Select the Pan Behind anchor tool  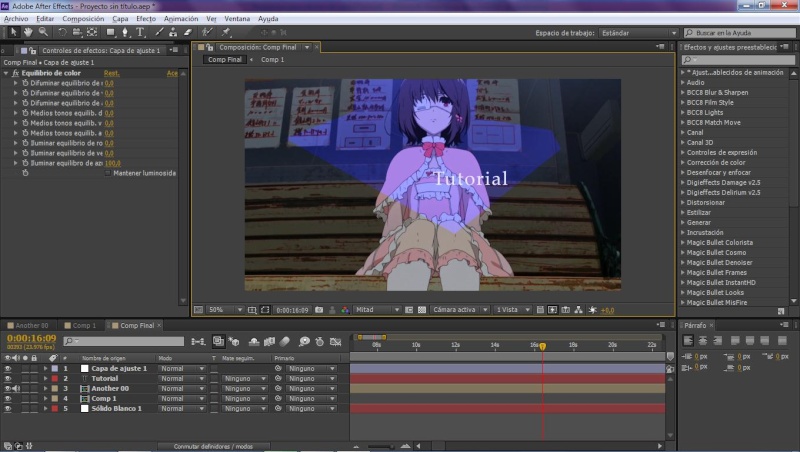click(92, 32)
